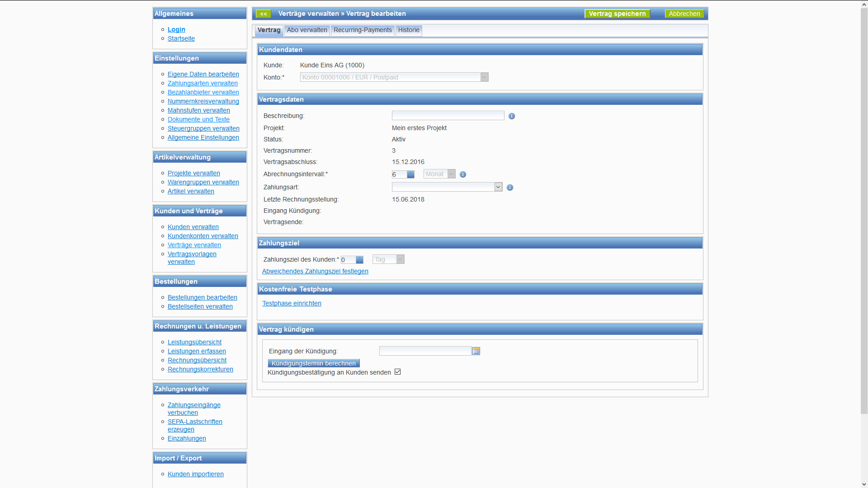Switch to the Abo verwalten tab

(307, 30)
